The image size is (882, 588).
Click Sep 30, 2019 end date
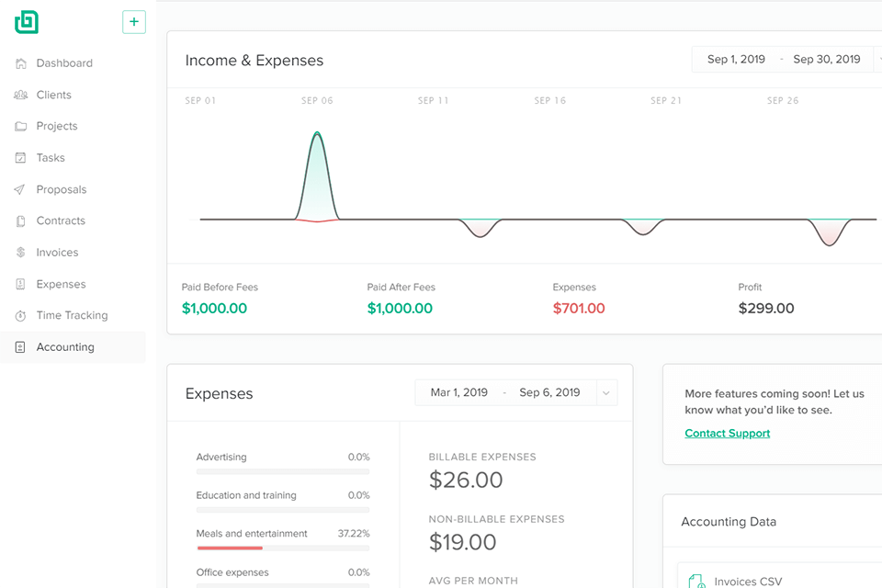(x=826, y=59)
